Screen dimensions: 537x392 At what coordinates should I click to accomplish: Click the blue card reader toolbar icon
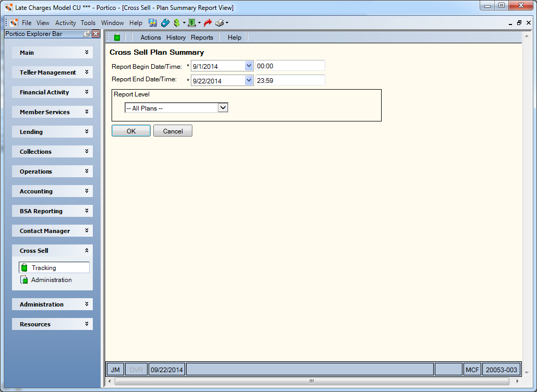tap(165, 23)
